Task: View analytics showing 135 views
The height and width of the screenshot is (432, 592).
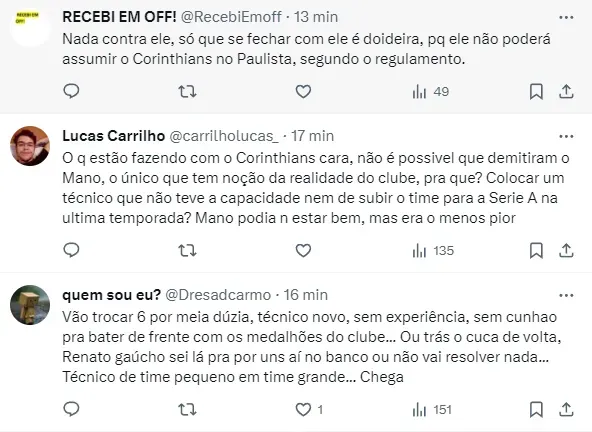Action: point(433,251)
